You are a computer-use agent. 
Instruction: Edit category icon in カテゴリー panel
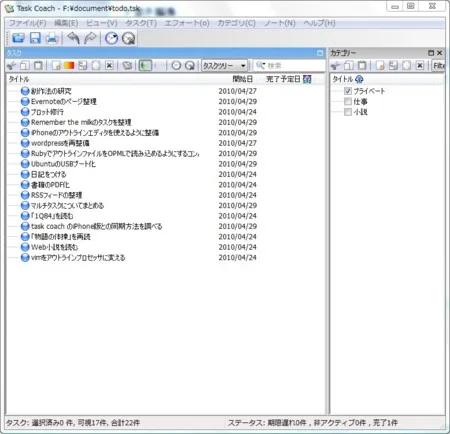pyautogui.click(x=406, y=65)
